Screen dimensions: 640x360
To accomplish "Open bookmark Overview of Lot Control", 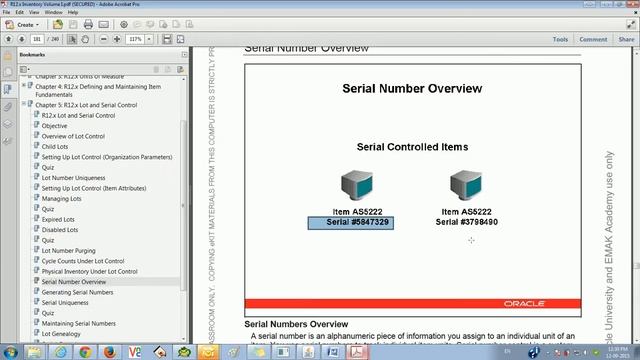I will pos(73,136).
